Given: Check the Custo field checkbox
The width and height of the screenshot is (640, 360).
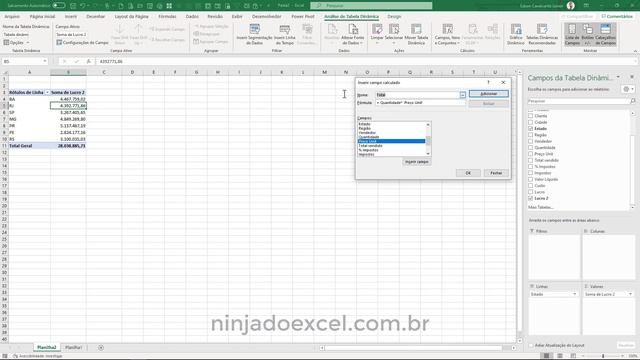Looking at the screenshot, I should point(531,185).
